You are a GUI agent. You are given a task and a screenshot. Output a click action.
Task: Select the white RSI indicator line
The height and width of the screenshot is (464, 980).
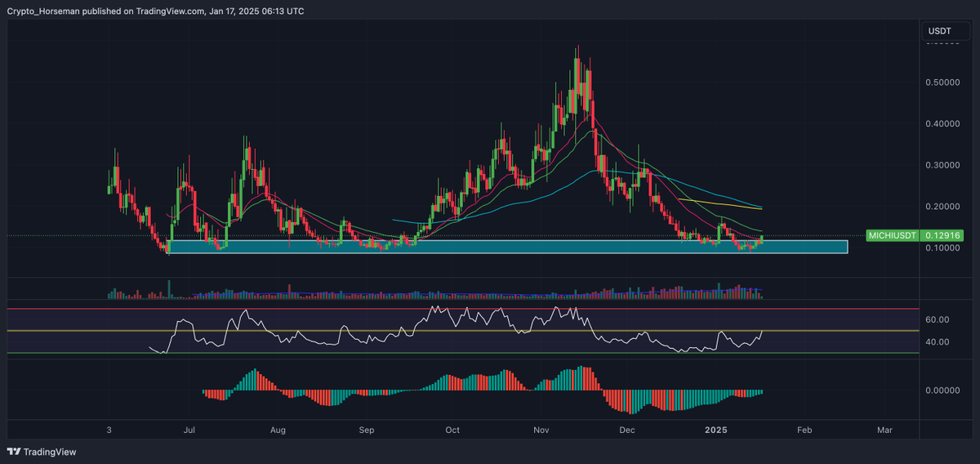(x=457, y=331)
